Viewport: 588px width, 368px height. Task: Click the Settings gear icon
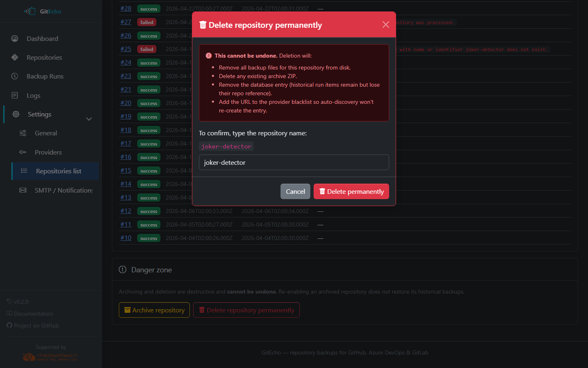tap(16, 114)
